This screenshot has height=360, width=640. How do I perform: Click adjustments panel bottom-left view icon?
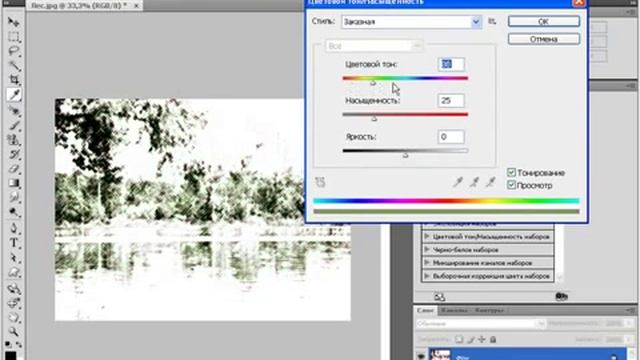(440, 297)
